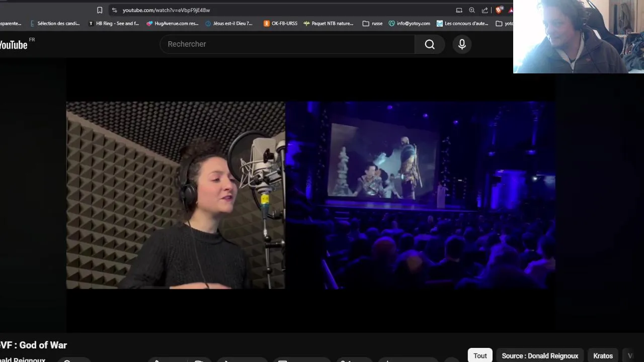The image size is (644, 362).
Task: Select the Kratos filter chip
Action: pos(603,355)
